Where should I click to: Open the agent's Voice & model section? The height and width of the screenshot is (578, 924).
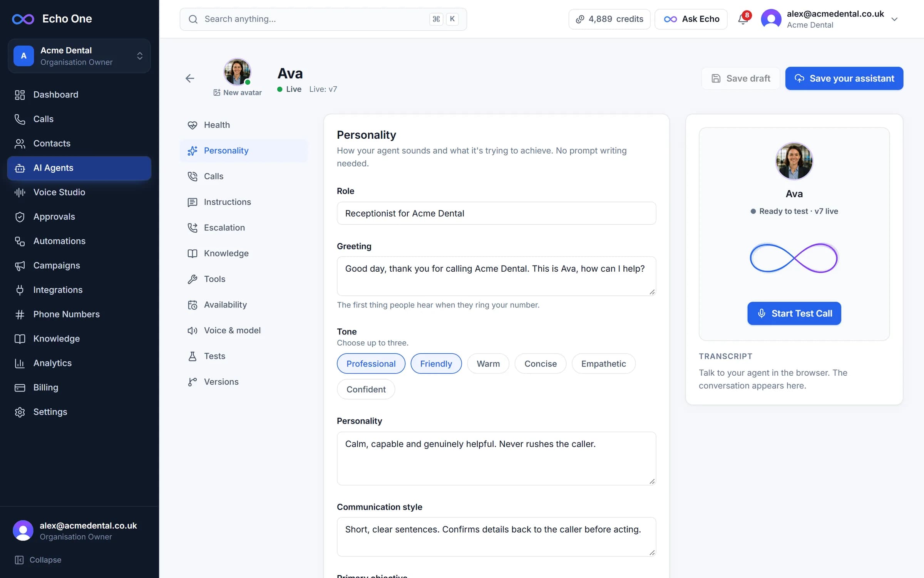click(x=243, y=330)
